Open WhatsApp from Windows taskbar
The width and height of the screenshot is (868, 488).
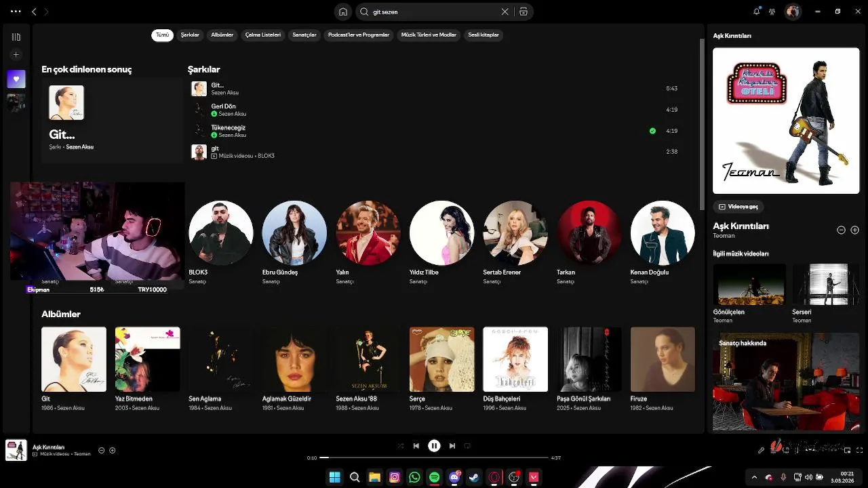414,477
